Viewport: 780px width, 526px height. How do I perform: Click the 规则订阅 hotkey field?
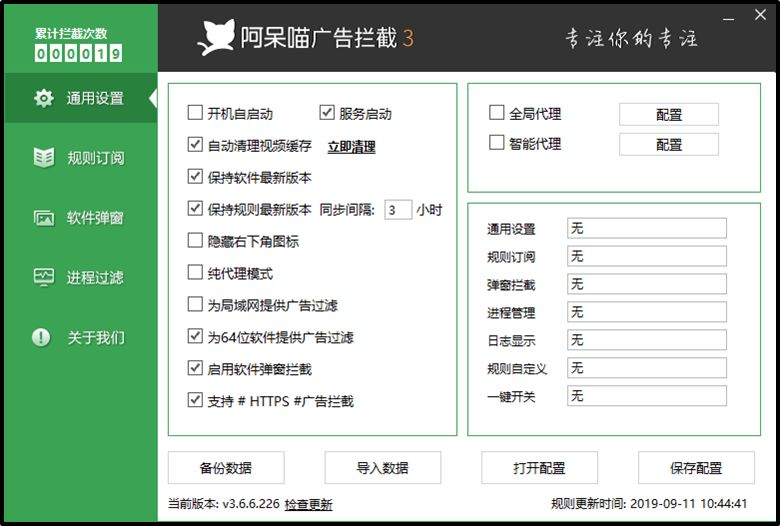[647, 256]
